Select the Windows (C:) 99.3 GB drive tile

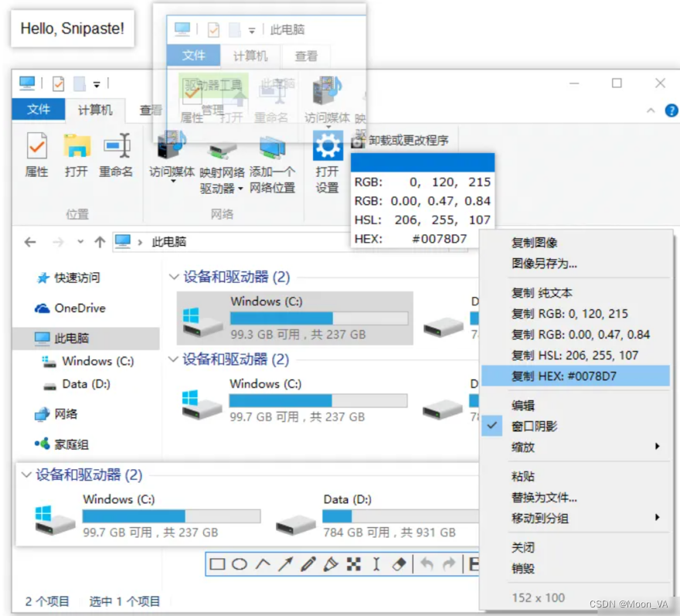[295, 318]
